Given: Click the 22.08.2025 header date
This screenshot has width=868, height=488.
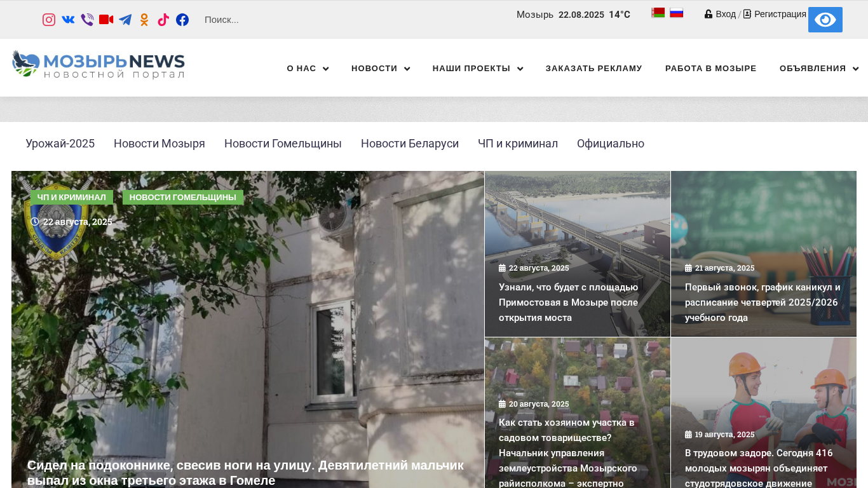Looking at the screenshot, I should 581,15.
